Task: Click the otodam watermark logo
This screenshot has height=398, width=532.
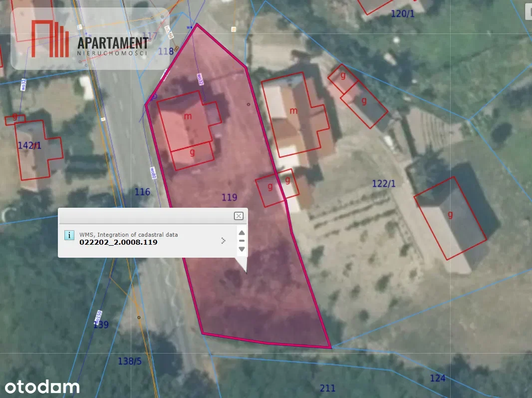Action: (42, 386)
